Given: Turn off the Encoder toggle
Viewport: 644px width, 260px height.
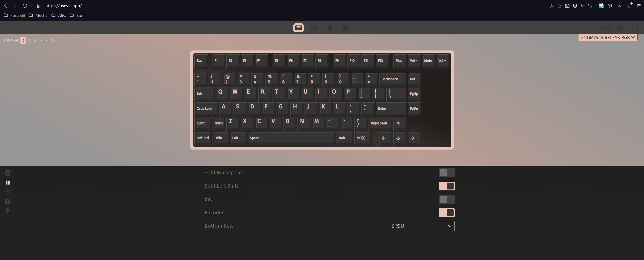Looking at the screenshot, I should (446, 212).
